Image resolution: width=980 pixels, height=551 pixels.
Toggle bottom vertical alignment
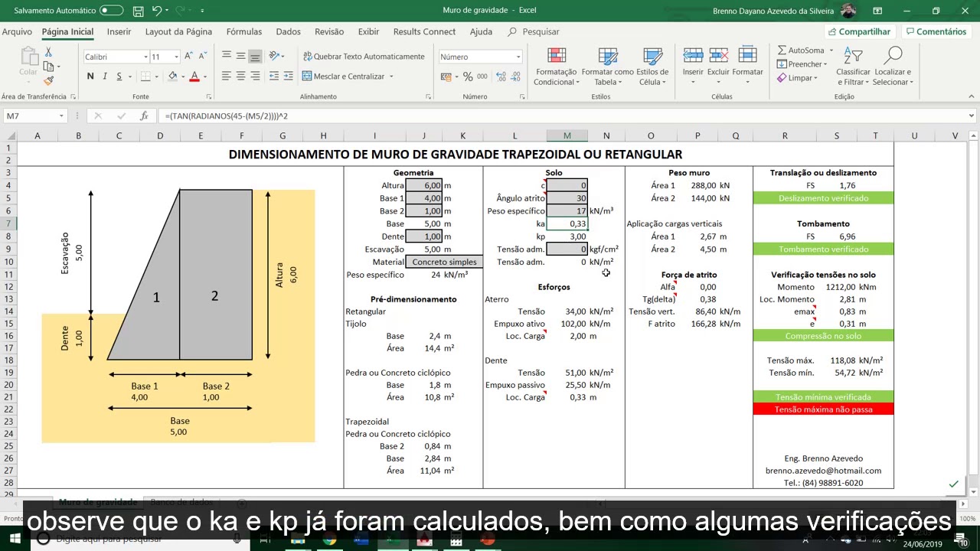[x=255, y=56]
